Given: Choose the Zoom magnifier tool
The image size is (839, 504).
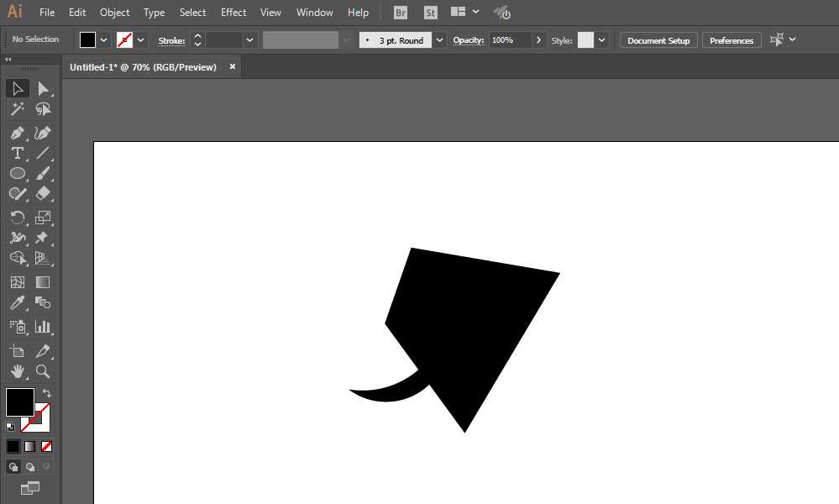Looking at the screenshot, I should pos(43,371).
